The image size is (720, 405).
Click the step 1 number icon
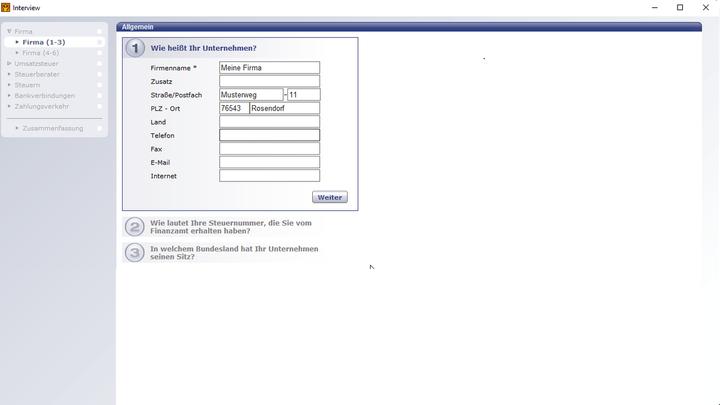[135, 48]
